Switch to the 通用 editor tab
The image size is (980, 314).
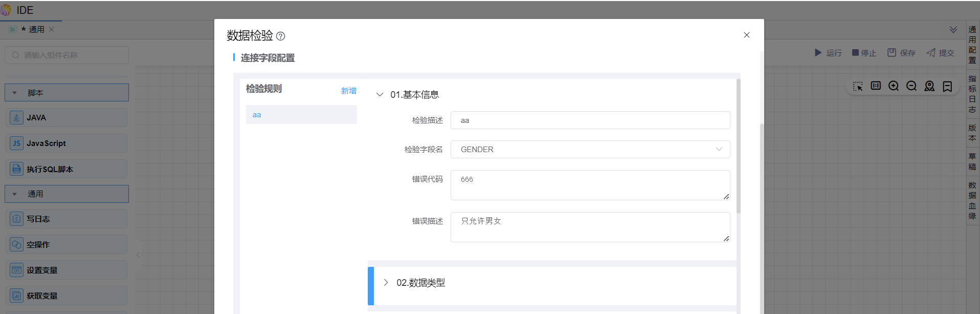pos(36,30)
